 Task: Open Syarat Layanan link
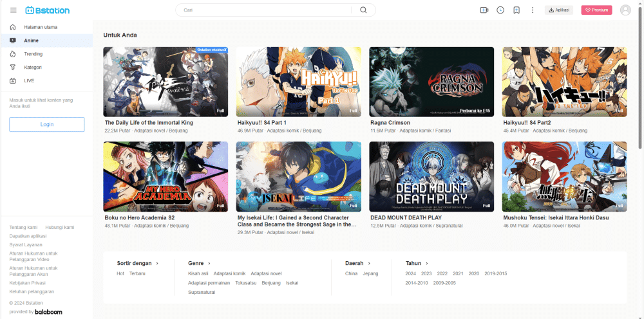tap(26, 245)
